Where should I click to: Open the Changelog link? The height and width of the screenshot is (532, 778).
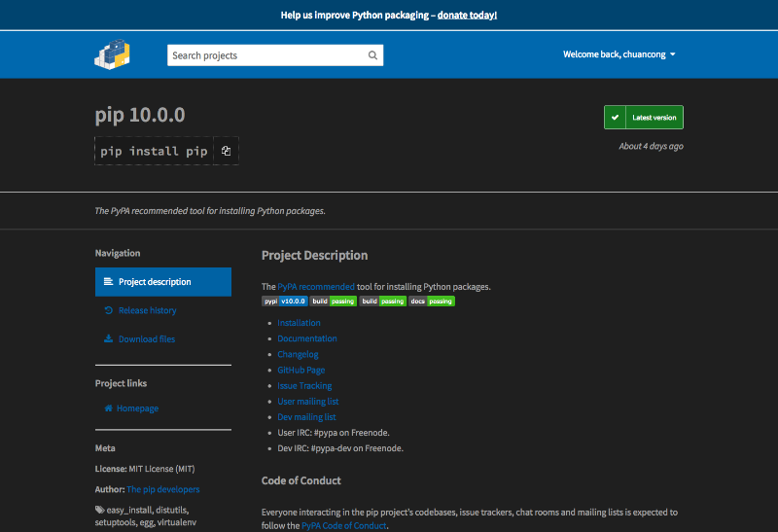[x=298, y=354]
